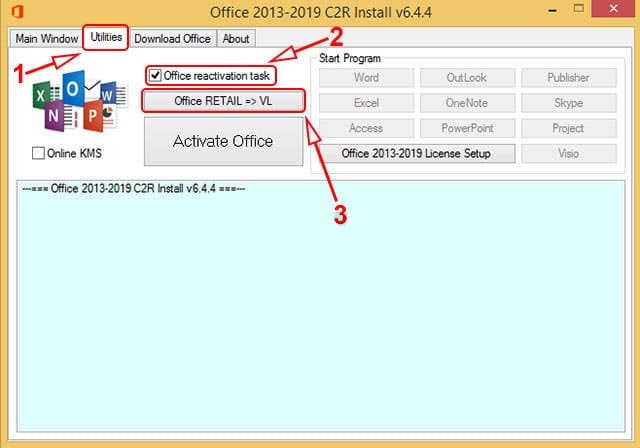Viewport: 640px width, 448px height.
Task: Start the Publisher program button
Action: tap(569, 78)
